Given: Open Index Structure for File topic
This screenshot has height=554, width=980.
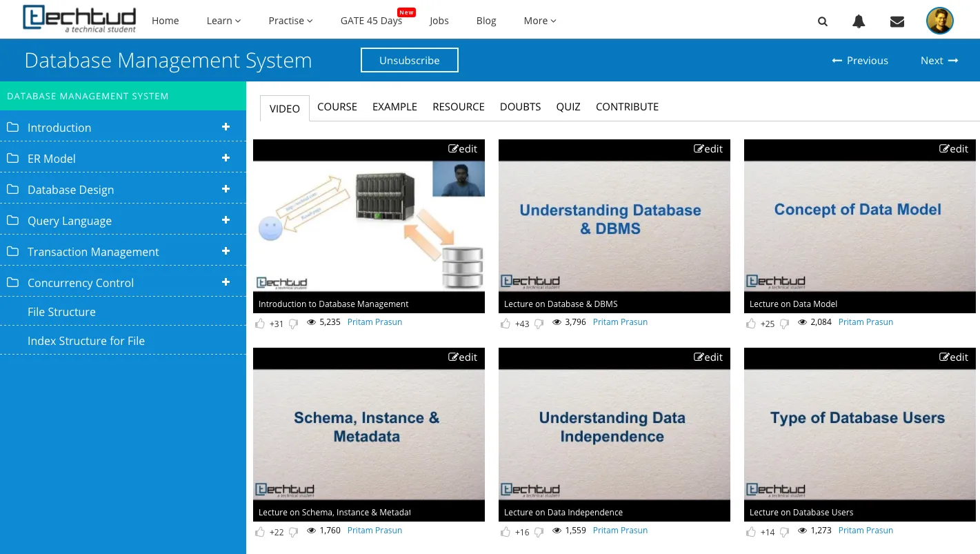Looking at the screenshot, I should pyautogui.click(x=86, y=341).
